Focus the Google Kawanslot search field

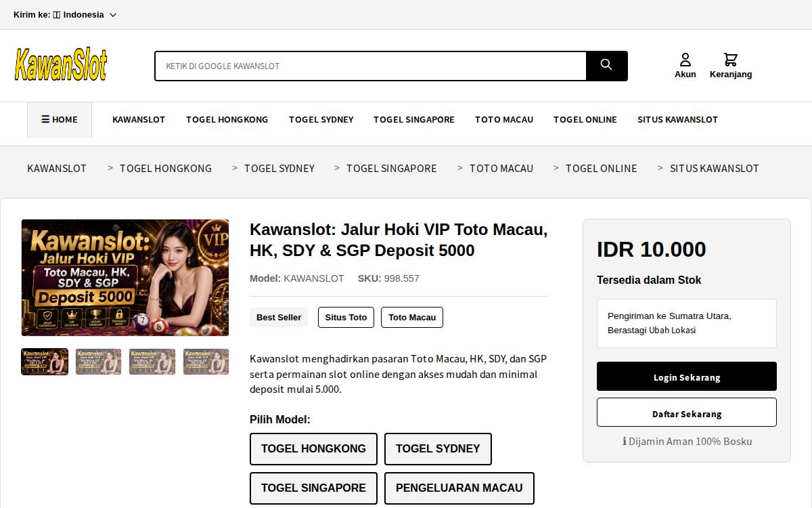click(370, 66)
